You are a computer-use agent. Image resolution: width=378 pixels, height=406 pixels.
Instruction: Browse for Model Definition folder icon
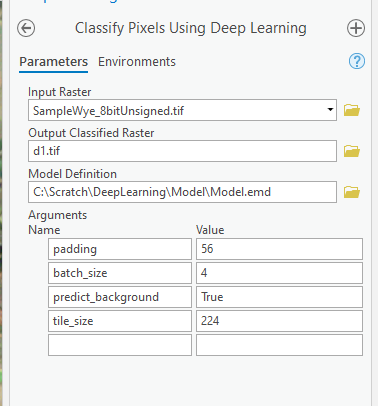[x=352, y=192]
